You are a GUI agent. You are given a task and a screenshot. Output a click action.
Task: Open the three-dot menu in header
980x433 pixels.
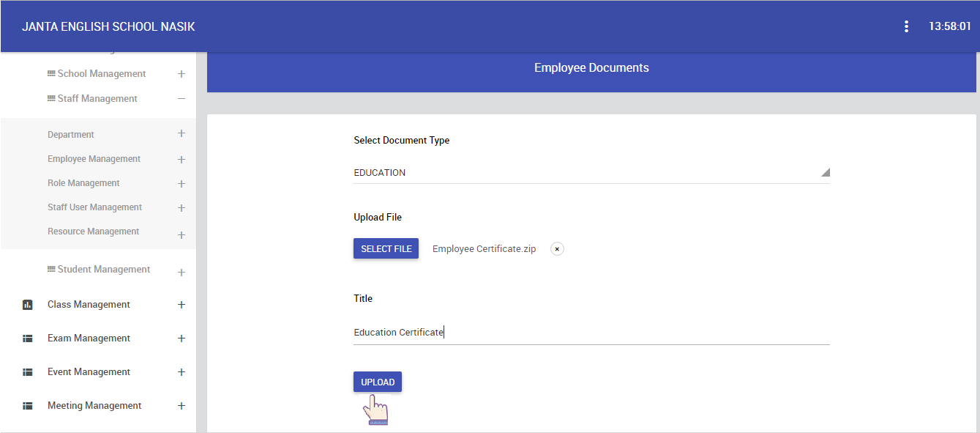point(906,26)
